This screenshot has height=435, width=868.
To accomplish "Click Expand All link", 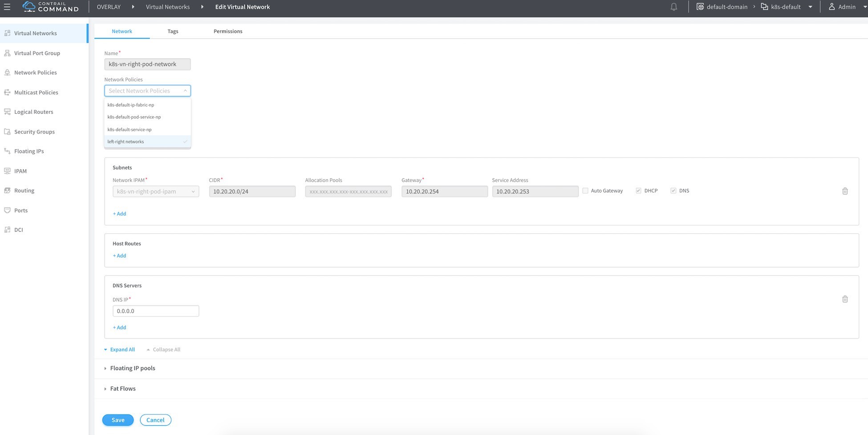I will point(119,350).
